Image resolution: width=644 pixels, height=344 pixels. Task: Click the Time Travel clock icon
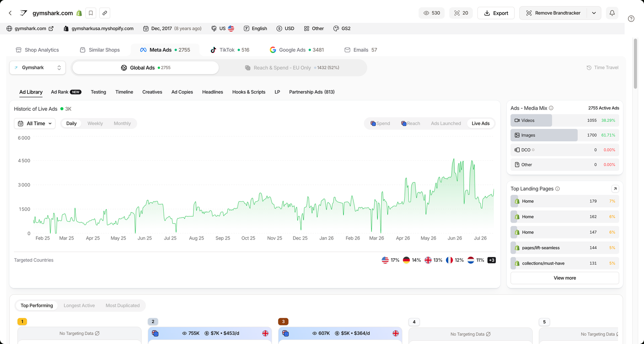589,68
